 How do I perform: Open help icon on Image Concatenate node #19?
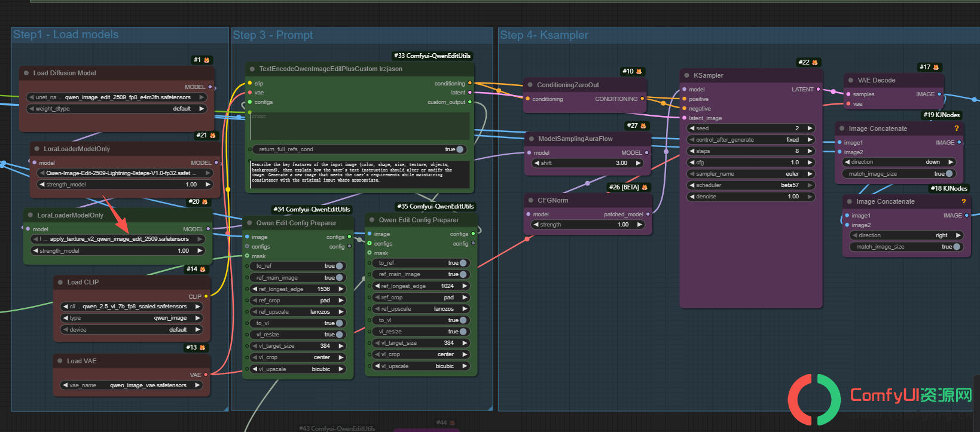[x=956, y=128]
